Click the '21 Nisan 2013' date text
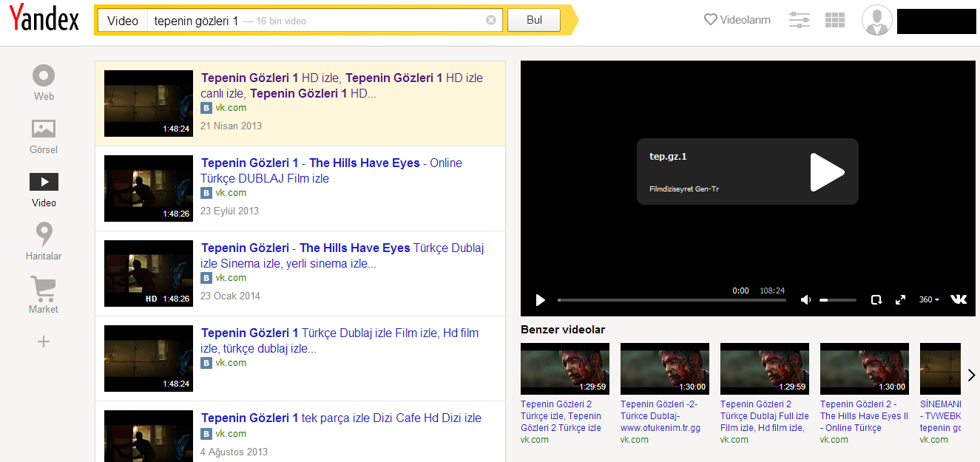This screenshot has height=462, width=980. click(232, 126)
